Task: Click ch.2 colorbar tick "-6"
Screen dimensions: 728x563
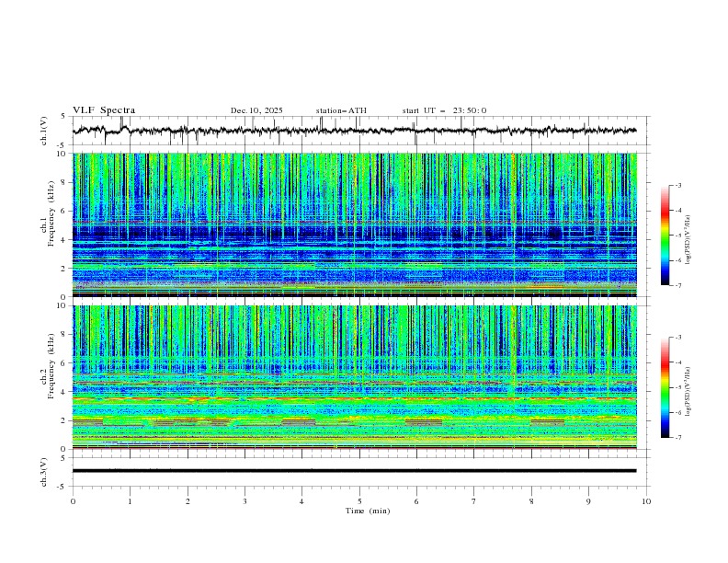Action: tap(678, 412)
